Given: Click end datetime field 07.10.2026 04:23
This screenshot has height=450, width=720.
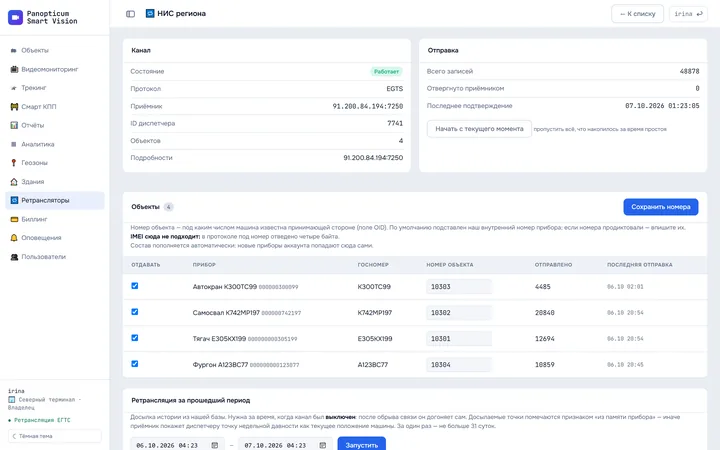Looking at the screenshot, I should pyautogui.click(x=285, y=445).
